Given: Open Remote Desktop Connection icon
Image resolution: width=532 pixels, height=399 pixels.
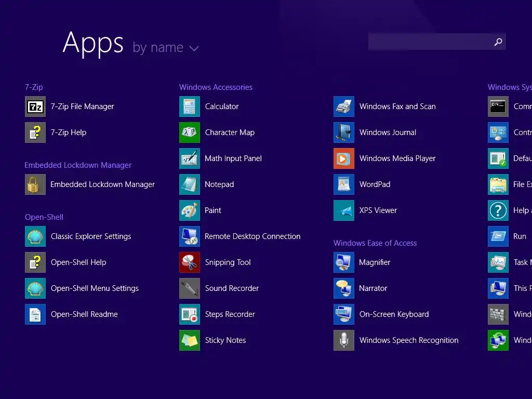Looking at the screenshot, I should click(x=190, y=236).
